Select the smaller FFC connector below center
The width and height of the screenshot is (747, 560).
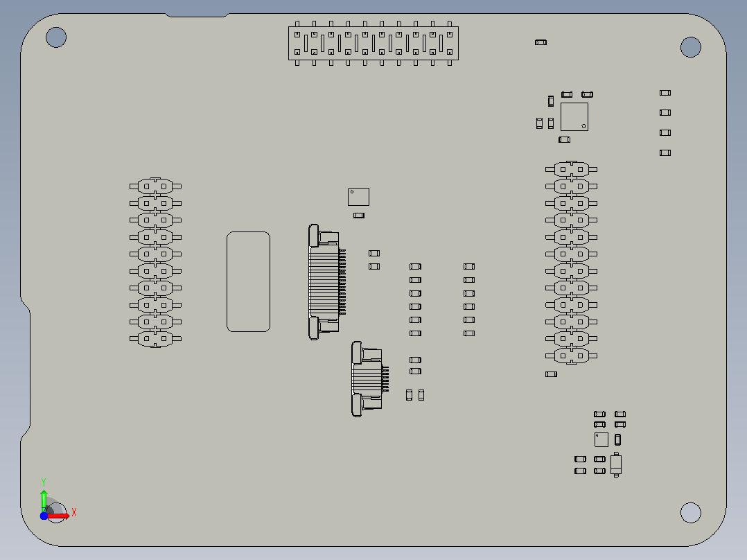[370, 379]
